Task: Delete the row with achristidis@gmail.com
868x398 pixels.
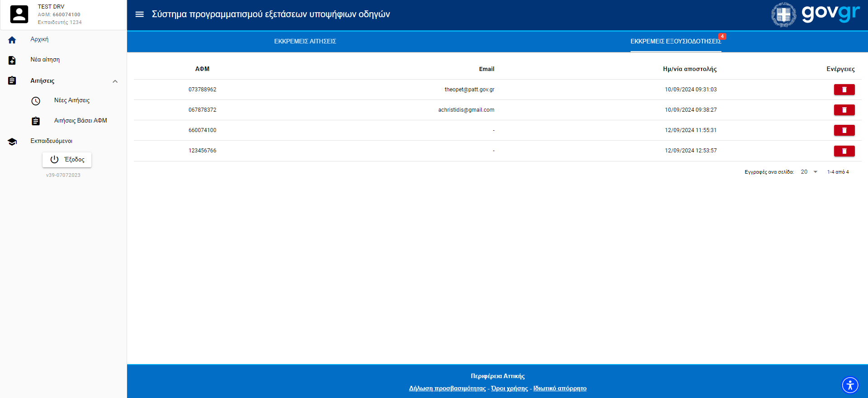Action: point(844,110)
